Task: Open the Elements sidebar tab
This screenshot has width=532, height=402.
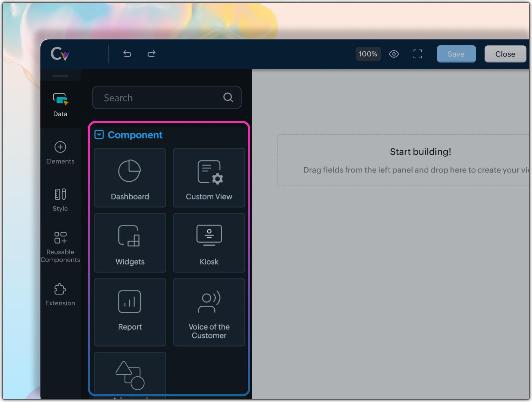Action: [60, 153]
